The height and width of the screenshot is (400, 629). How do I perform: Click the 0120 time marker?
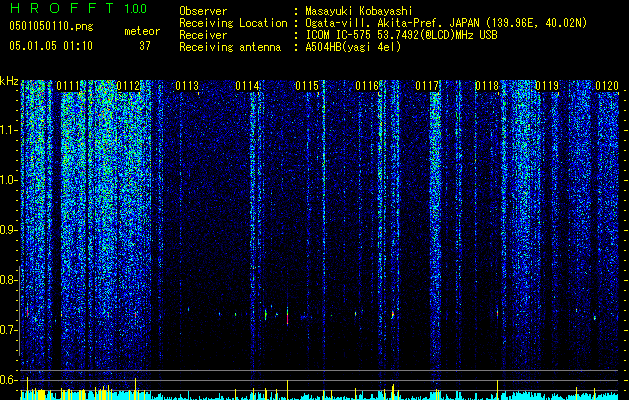(x=607, y=86)
